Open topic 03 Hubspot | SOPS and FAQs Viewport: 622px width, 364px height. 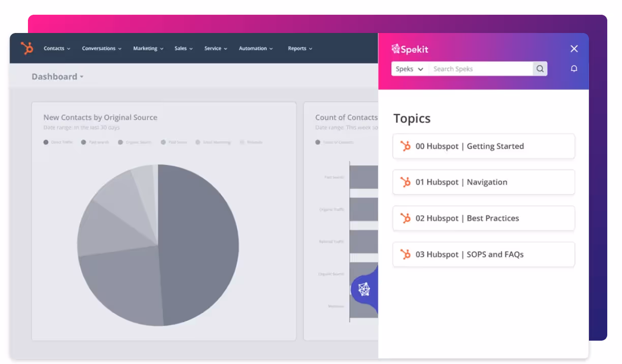point(484,254)
